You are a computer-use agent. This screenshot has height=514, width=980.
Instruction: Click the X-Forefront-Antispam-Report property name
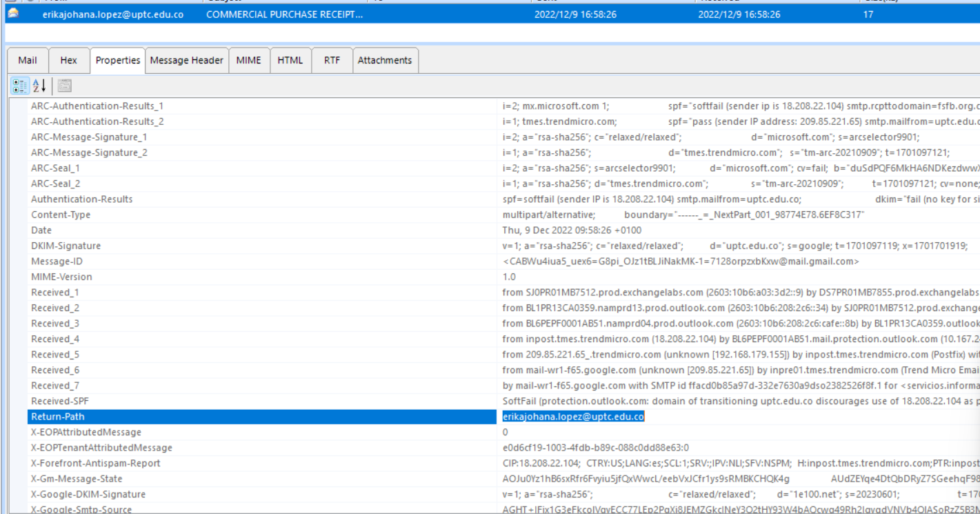(96, 463)
